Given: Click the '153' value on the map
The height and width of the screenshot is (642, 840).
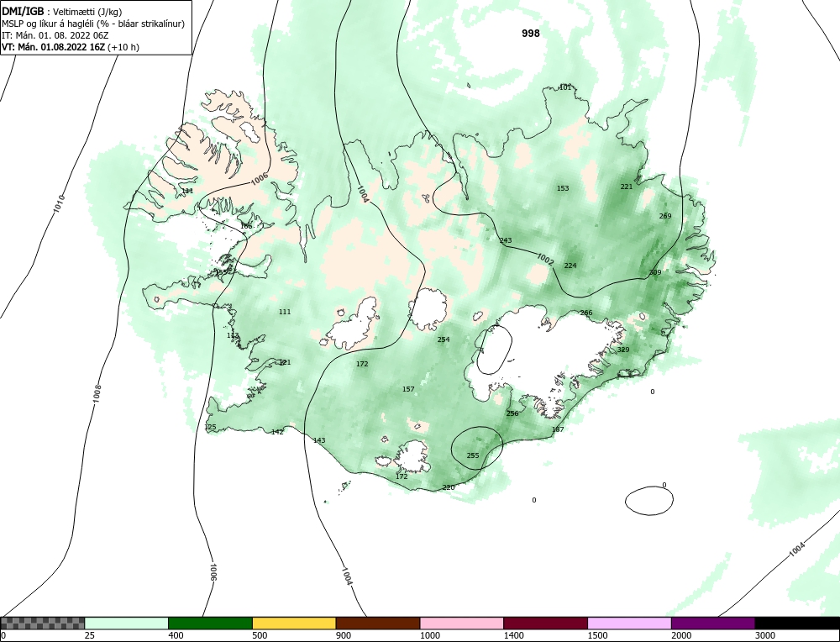Looking at the screenshot, I should tap(563, 188).
